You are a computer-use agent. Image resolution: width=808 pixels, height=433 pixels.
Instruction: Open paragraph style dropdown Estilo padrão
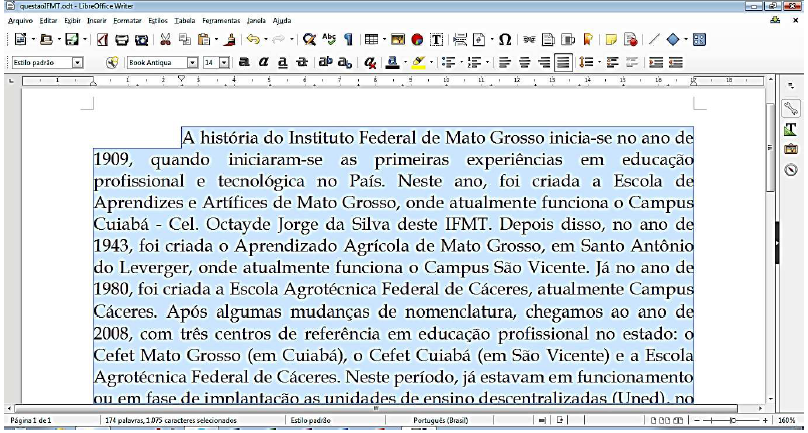coord(77,63)
